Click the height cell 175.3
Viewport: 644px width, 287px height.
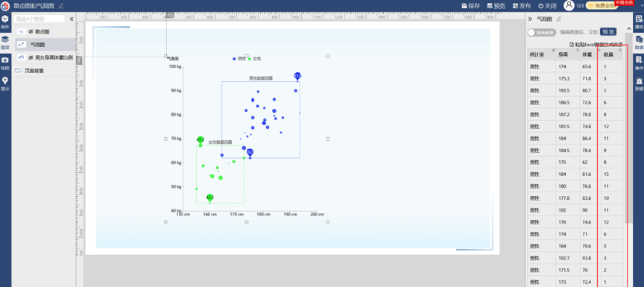[568, 78]
